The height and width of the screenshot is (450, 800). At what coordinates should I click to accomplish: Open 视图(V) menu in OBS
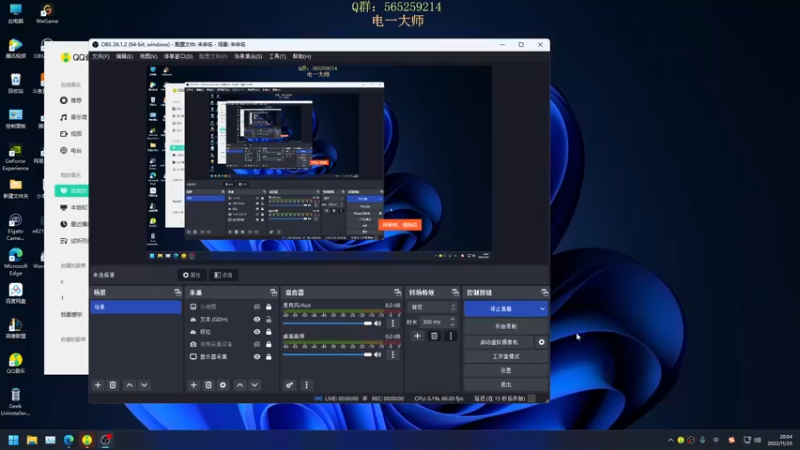pos(148,56)
